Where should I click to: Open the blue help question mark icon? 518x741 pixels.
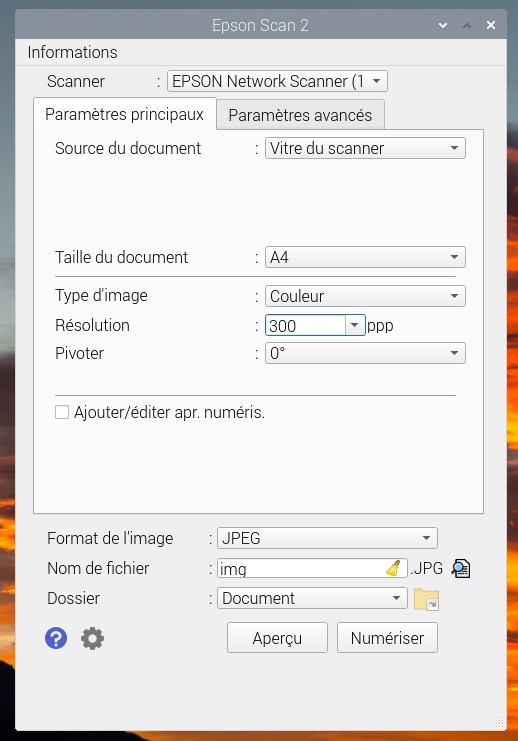click(x=56, y=638)
